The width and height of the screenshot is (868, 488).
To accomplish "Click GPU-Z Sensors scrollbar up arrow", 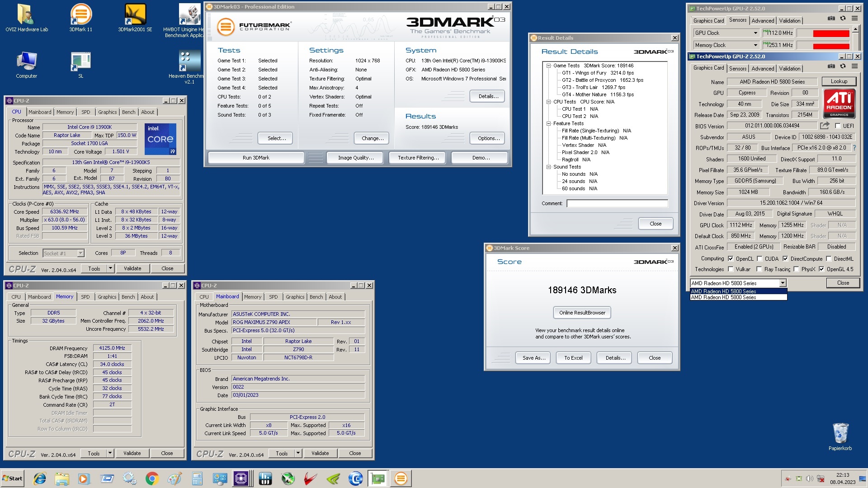I will [855, 29].
